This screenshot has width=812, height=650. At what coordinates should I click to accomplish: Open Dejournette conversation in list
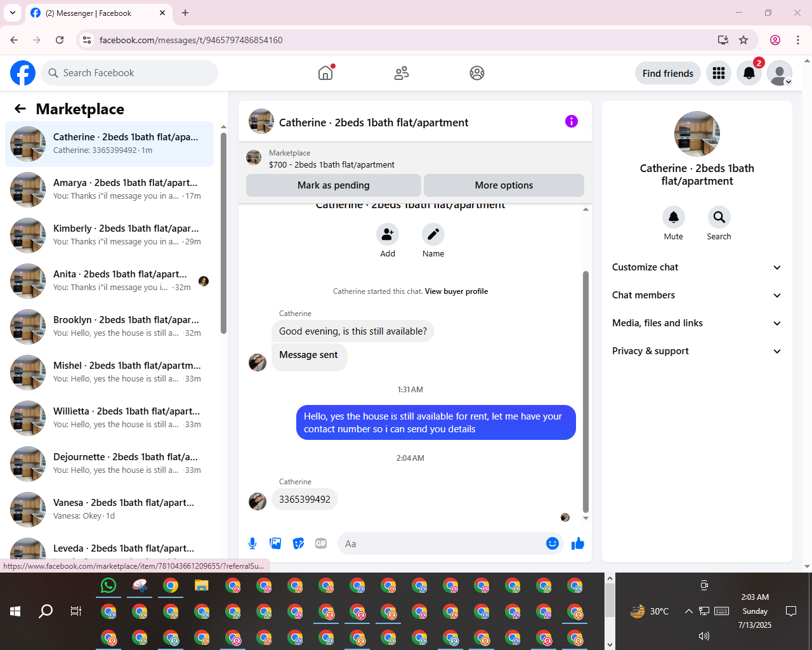pyautogui.click(x=109, y=464)
